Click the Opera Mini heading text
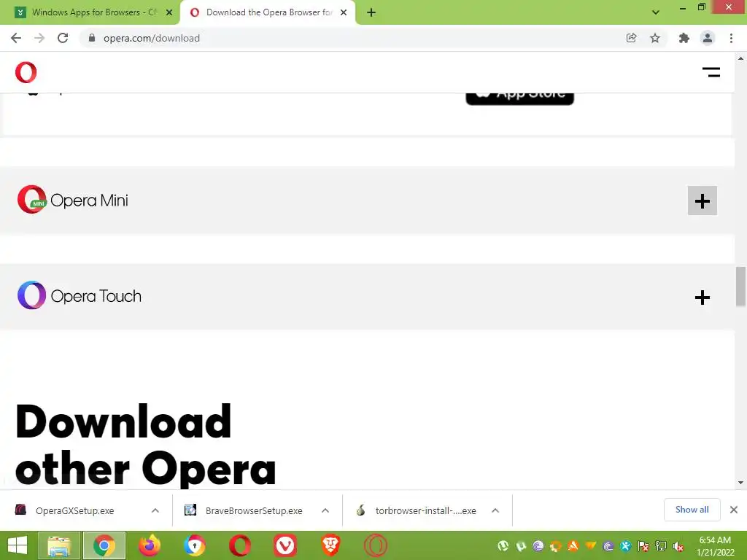The height and width of the screenshot is (560, 747). point(89,201)
